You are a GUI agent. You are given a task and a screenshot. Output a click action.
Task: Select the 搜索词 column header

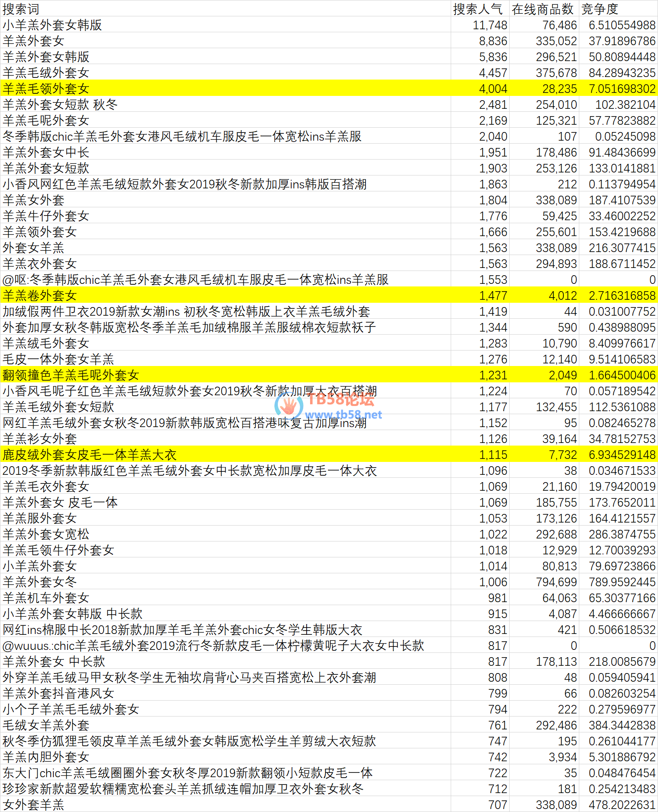point(21,9)
